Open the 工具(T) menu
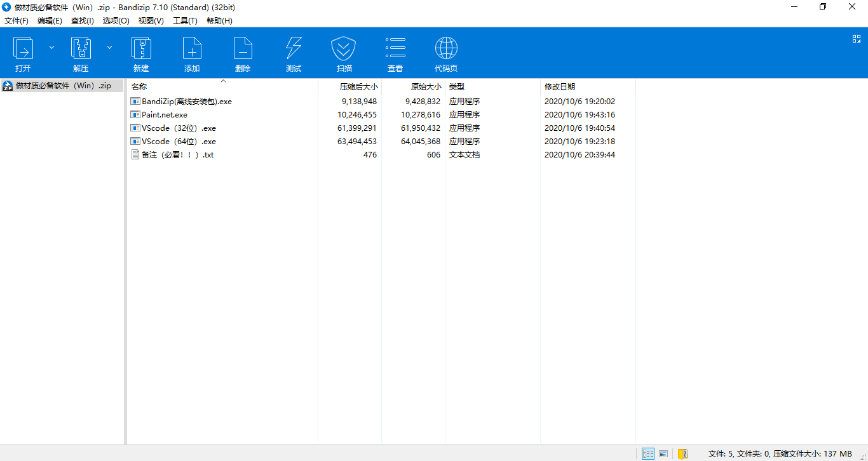Viewport: 868px width, 461px height. (185, 20)
